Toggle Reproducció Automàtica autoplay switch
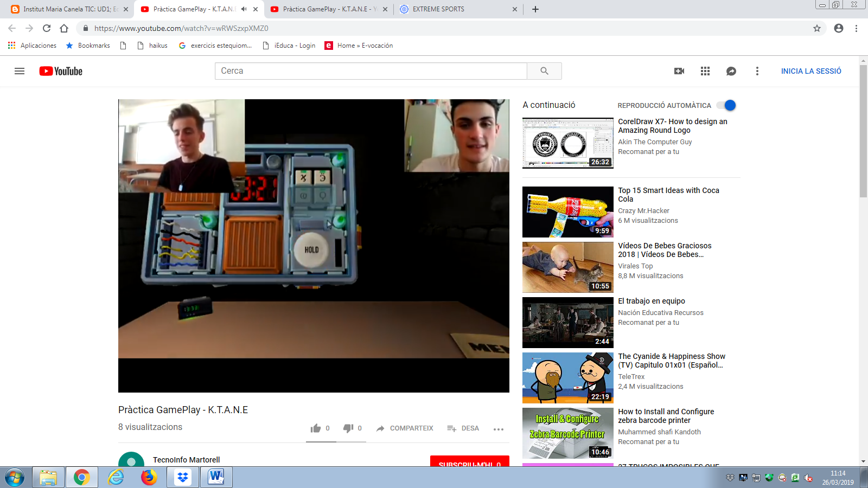This screenshot has width=868, height=488. [726, 105]
